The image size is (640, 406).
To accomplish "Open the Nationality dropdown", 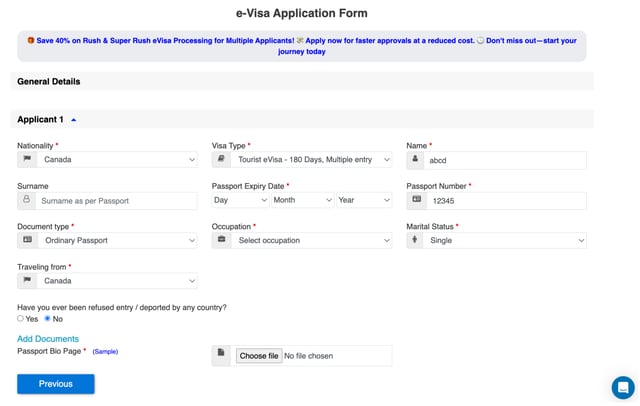I will [117, 160].
